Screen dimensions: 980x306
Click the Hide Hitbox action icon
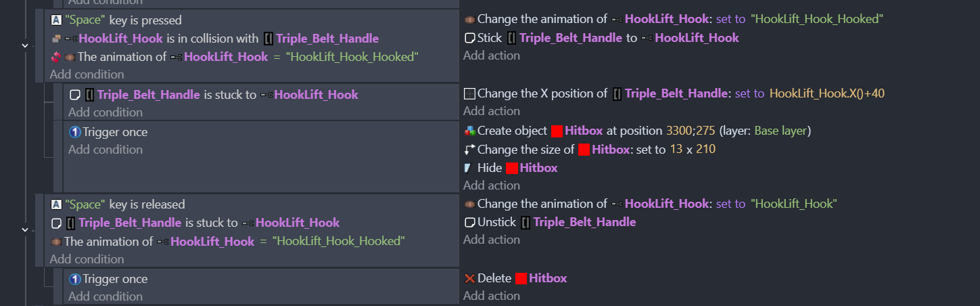click(469, 168)
